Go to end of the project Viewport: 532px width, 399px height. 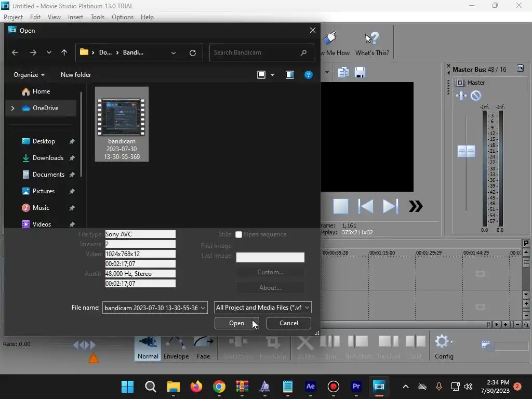[391, 206]
